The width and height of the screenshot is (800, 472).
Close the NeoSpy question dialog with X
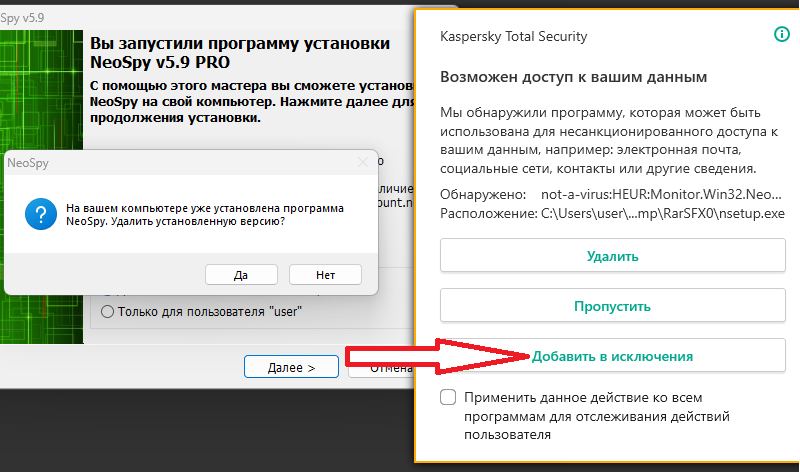pos(363,163)
